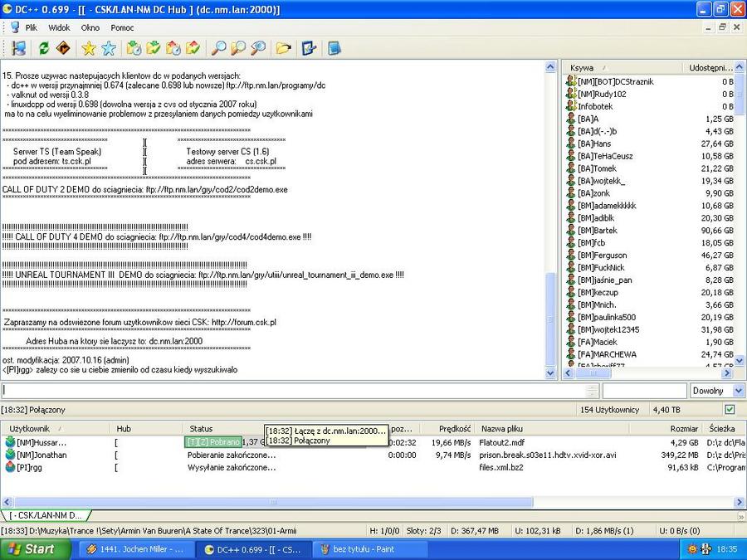Viewport: 747px width, 560px height.
Task: Open the Download Queue icon
Action: coord(134,48)
